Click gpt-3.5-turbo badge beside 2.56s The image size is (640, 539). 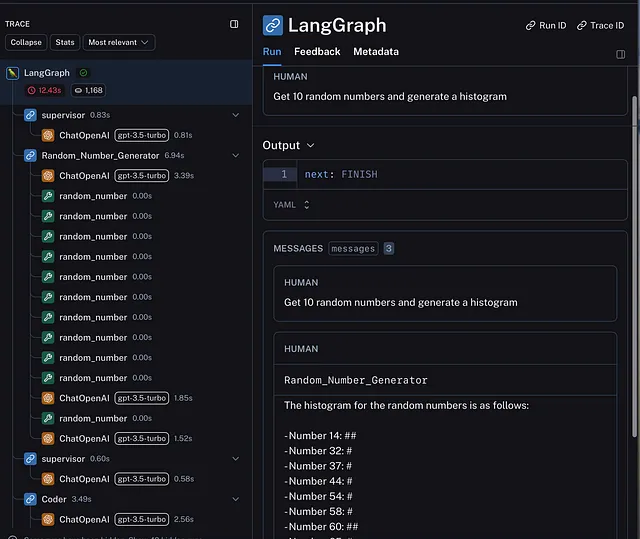pos(142,519)
